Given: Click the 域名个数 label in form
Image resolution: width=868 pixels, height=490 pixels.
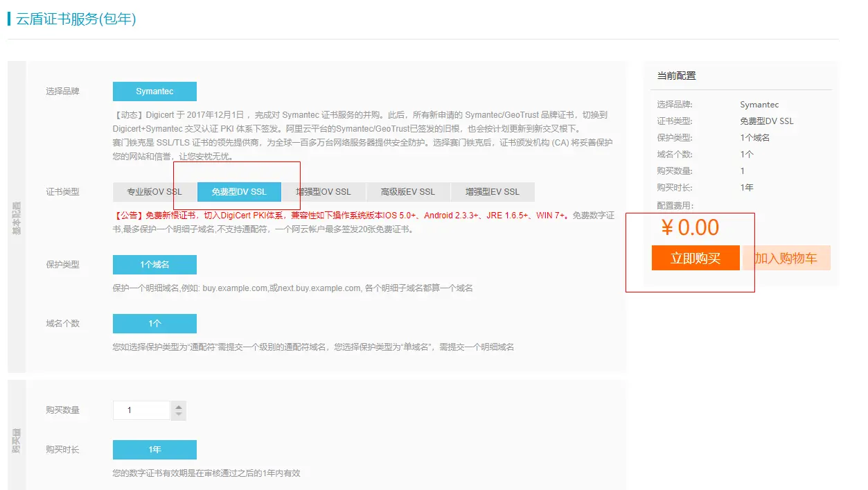Looking at the screenshot, I should (62, 324).
